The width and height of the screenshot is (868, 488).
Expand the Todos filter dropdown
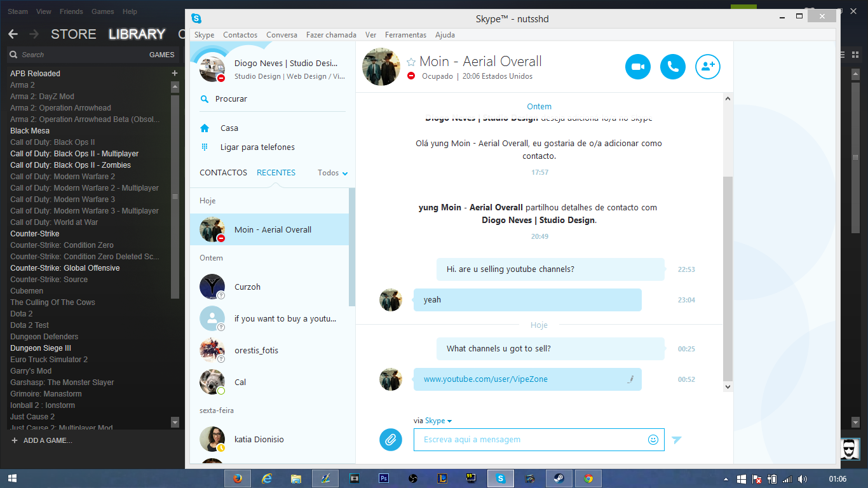[333, 173]
